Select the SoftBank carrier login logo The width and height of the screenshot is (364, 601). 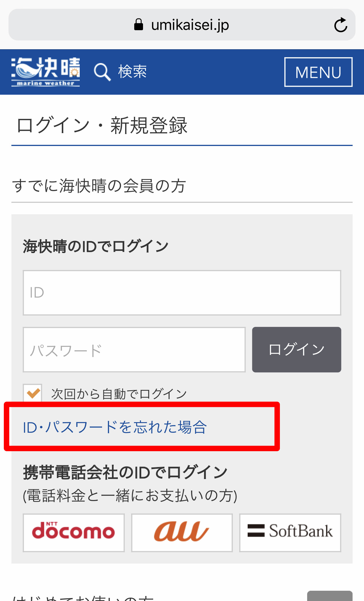tap(290, 533)
